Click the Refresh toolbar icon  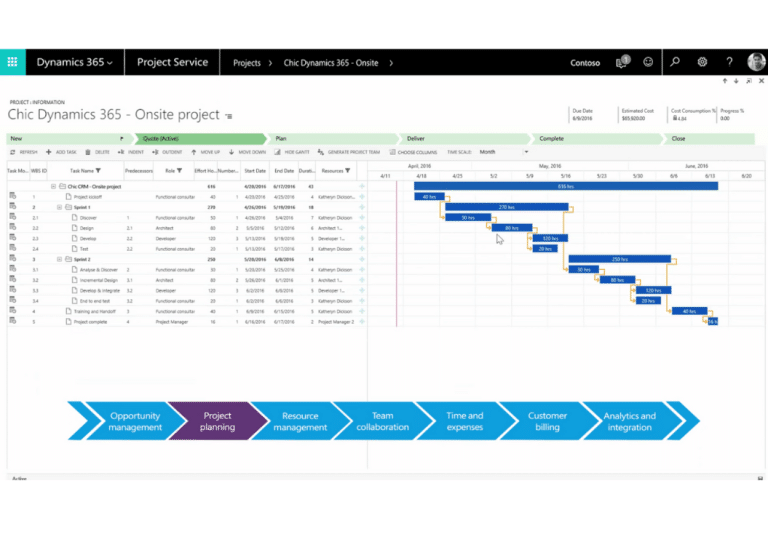13,152
